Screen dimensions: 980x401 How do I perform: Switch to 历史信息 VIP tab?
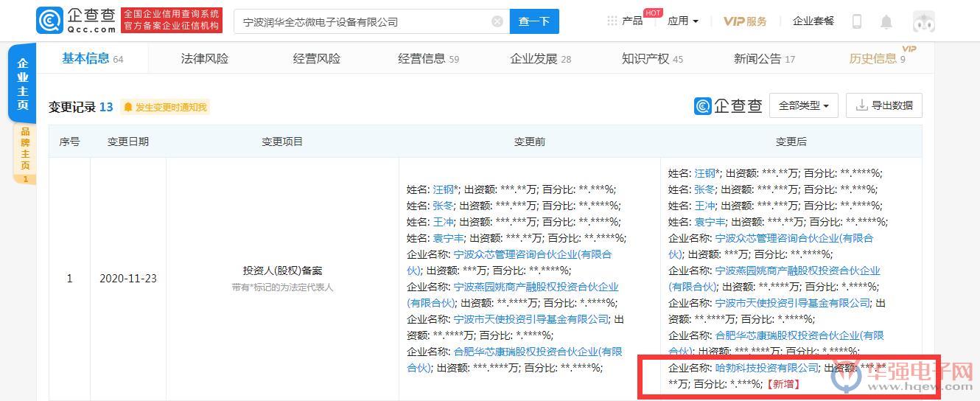coord(877,58)
